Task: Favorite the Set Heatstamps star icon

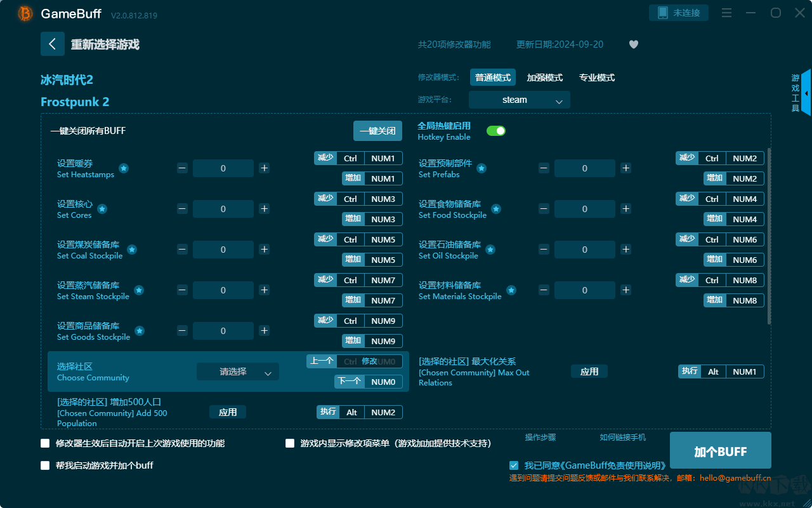Action: click(x=124, y=169)
